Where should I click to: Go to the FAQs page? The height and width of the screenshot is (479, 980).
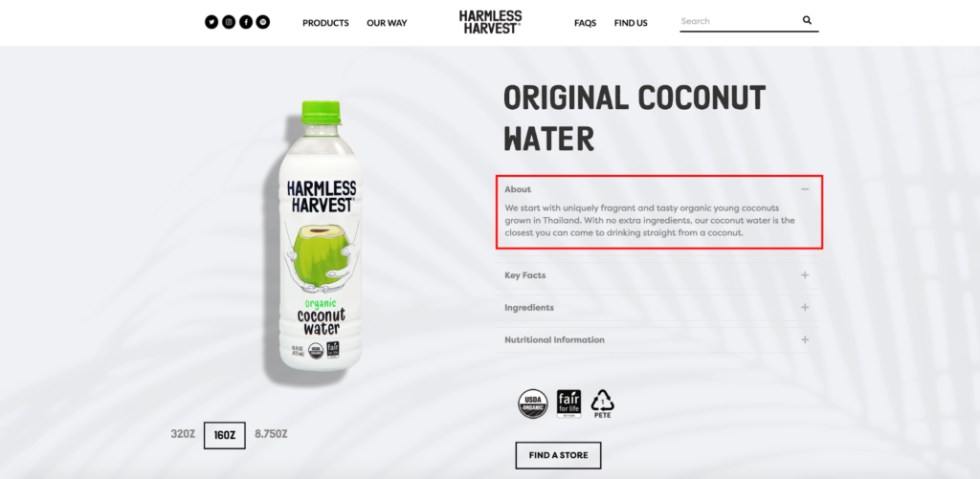pyautogui.click(x=585, y=23)
